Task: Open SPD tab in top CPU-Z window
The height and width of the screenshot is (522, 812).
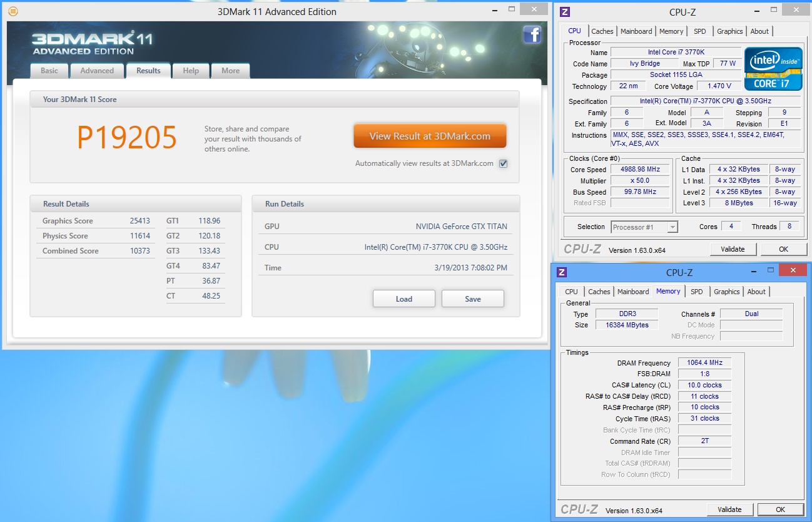Action: (700, 31)
